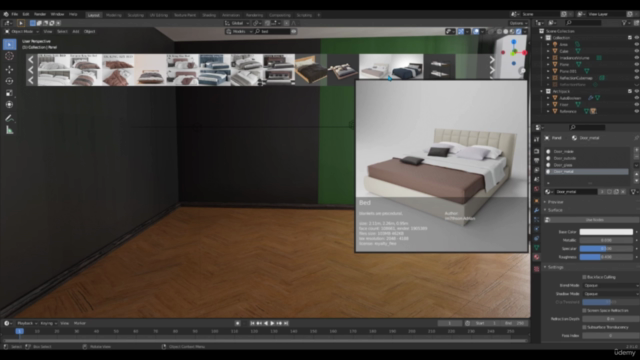Hide the AutoBoolean object in outliner
Viewport: 640px width, 360px height.
point(636,98)
